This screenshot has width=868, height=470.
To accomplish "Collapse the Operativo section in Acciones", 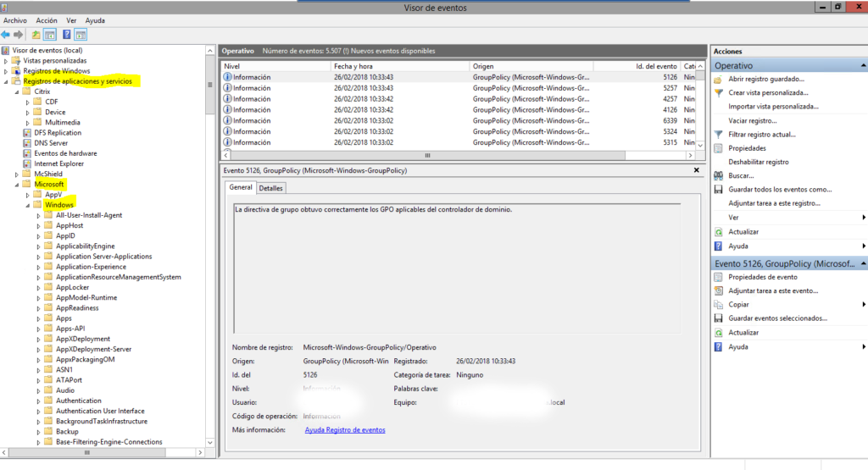I will click(x=863, y=66).
